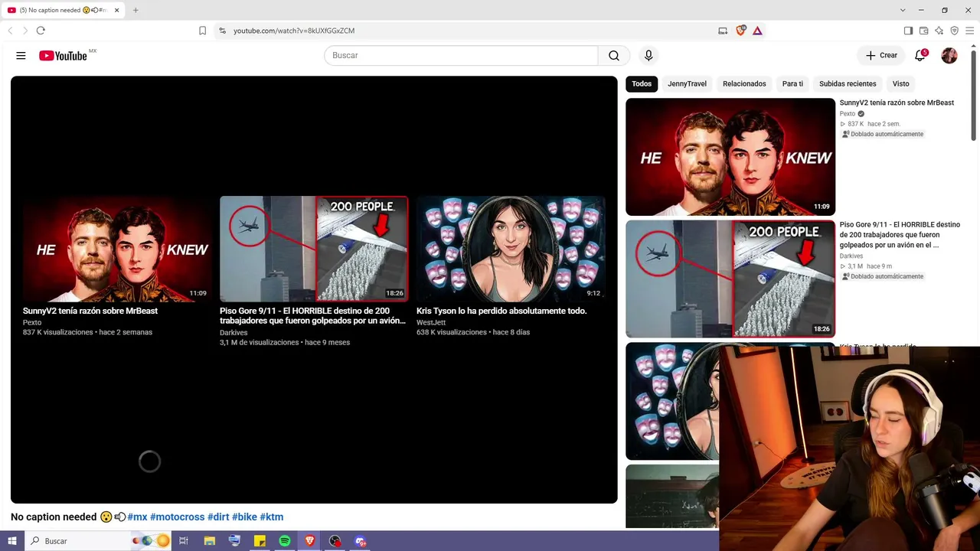Open endscreen SunnyV2 MrBeast video thumbnail
Screen dimensions: 980x551
pyautogui.click(x=117, y=249)
